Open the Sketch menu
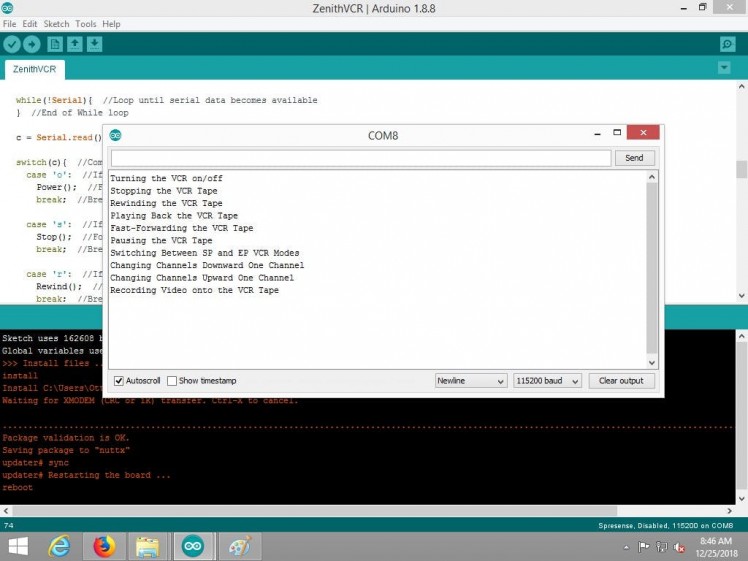The image size is (748, 561). click(56, 24)
